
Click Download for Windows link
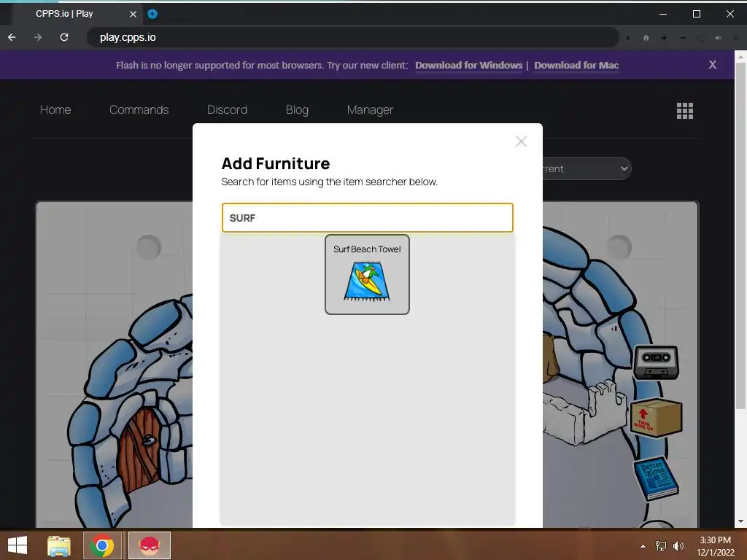tap(468, 65)
